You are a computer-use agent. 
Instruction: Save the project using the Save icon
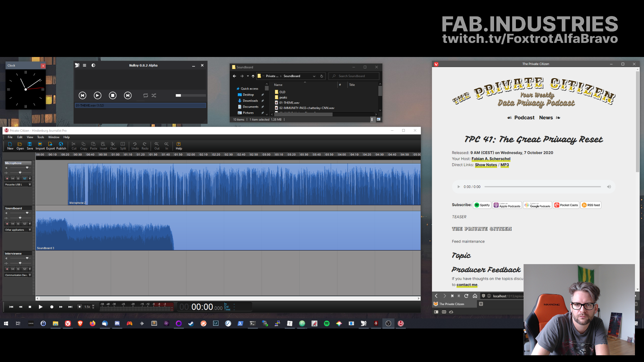click(30, 146)
